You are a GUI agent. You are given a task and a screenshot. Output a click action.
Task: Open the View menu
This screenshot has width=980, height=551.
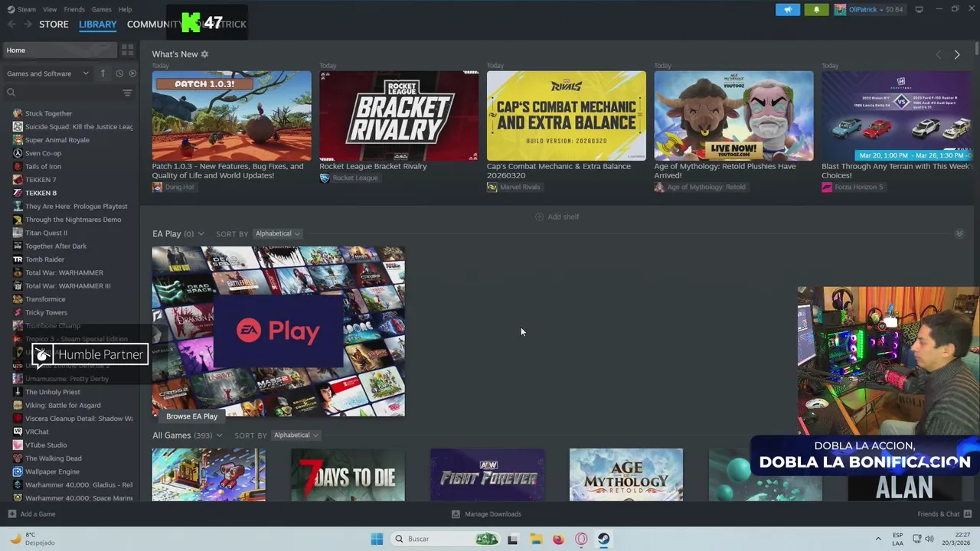[50, 9]
